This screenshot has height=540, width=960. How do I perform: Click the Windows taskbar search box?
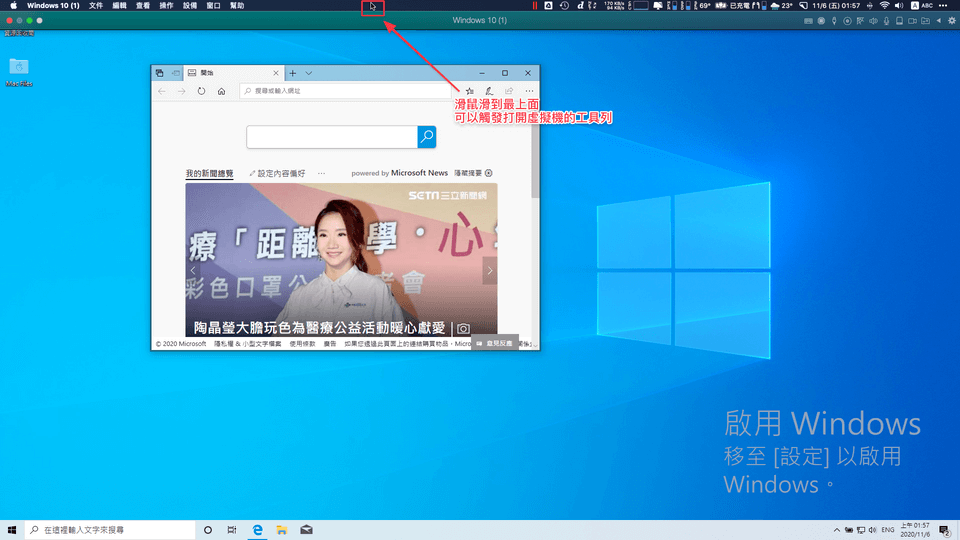coord(110,530)
